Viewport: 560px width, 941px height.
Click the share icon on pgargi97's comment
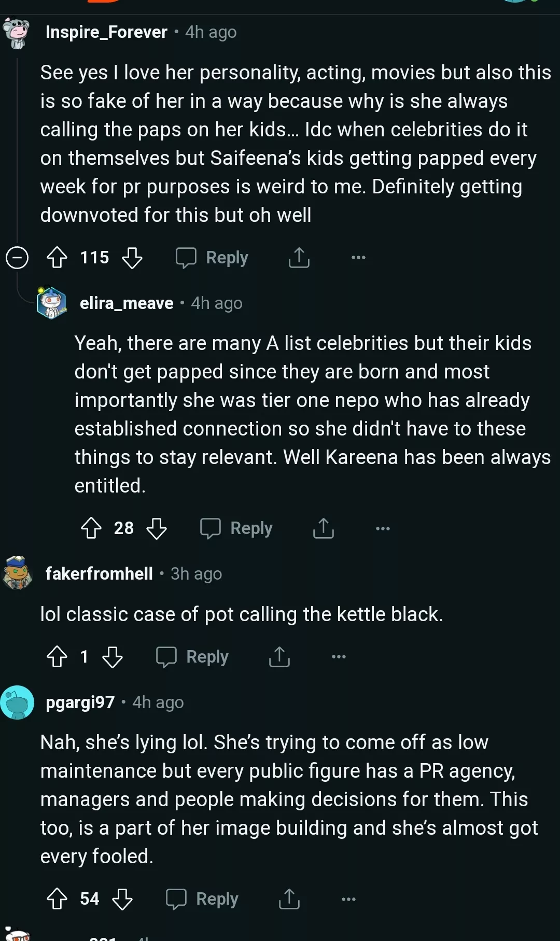pos(290,898)
